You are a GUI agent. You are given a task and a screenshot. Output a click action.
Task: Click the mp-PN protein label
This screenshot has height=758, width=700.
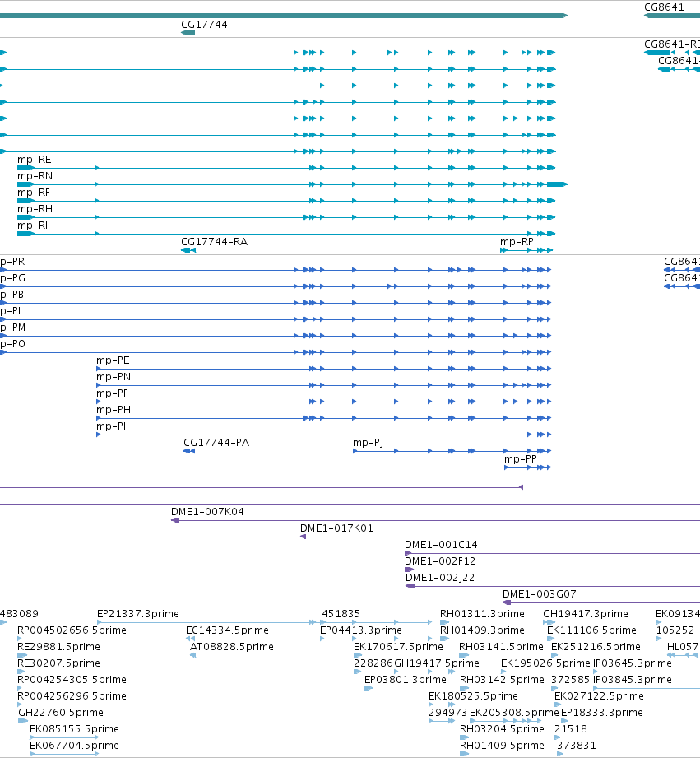113,377
